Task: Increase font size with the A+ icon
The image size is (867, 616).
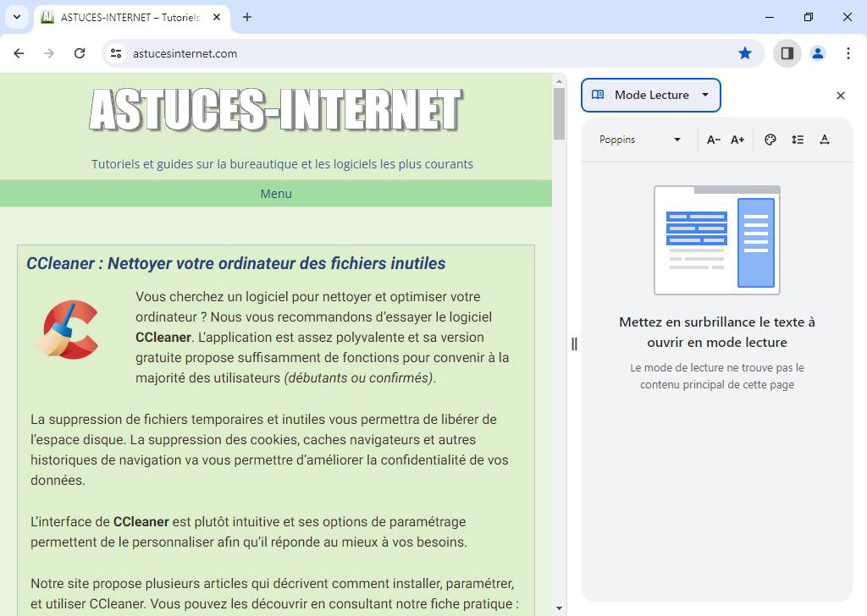Action: tap(737, 140)
